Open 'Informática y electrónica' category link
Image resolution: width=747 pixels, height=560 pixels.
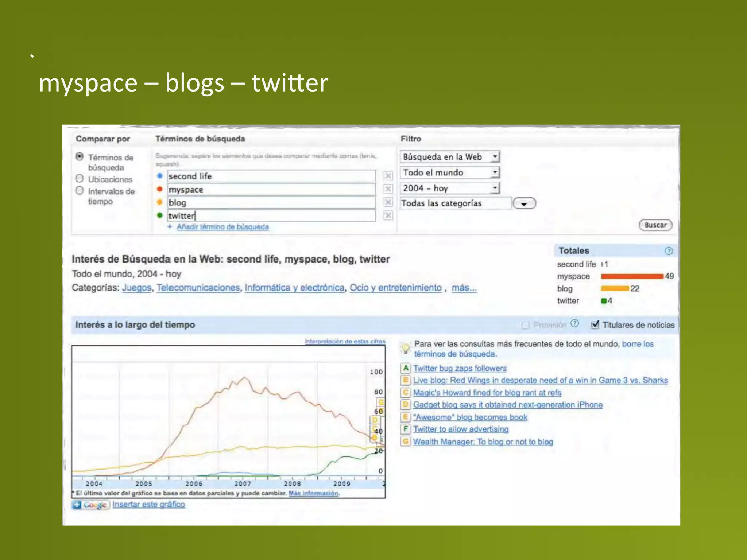294,288
